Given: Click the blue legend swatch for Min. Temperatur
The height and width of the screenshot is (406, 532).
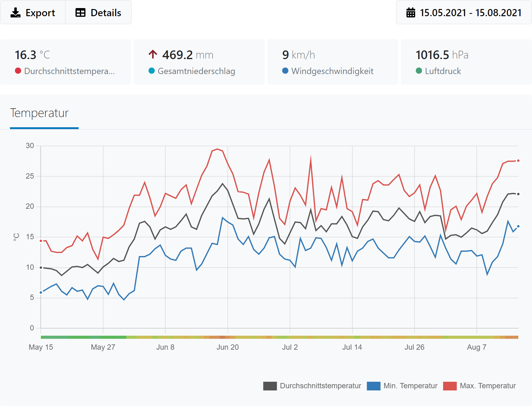Looking at the screenshot, I should pos(374,386).
